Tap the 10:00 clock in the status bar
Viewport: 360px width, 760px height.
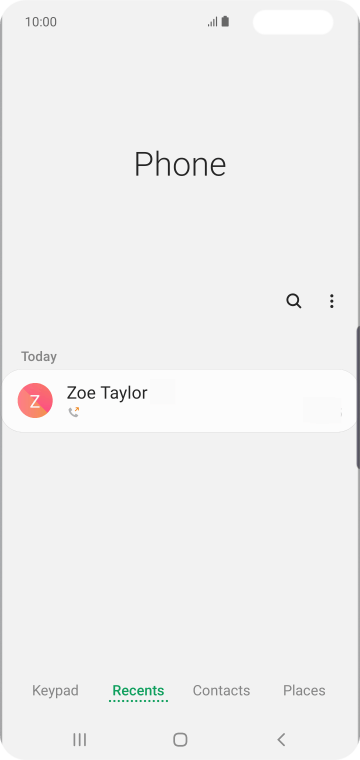(41, 22)
